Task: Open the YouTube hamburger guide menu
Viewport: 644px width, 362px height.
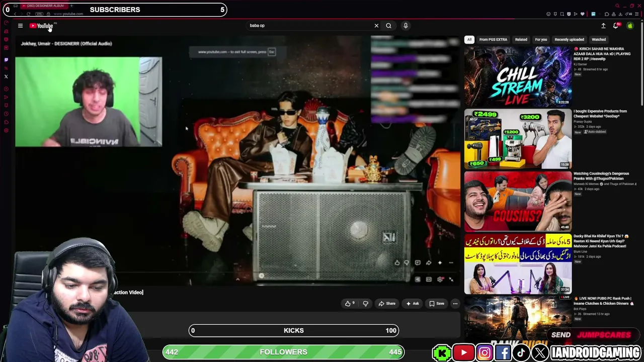Action: coord(20,26)
